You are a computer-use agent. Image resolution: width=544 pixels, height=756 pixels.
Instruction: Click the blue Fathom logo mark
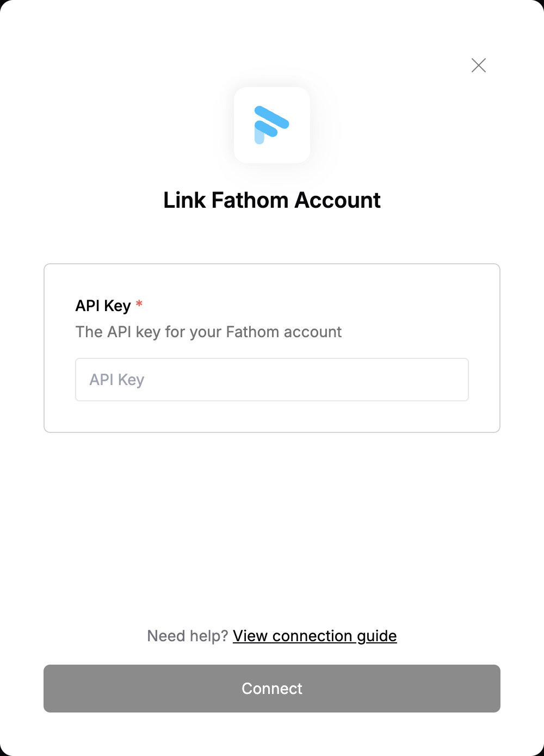pyautogui.click(x=271, y=125)
